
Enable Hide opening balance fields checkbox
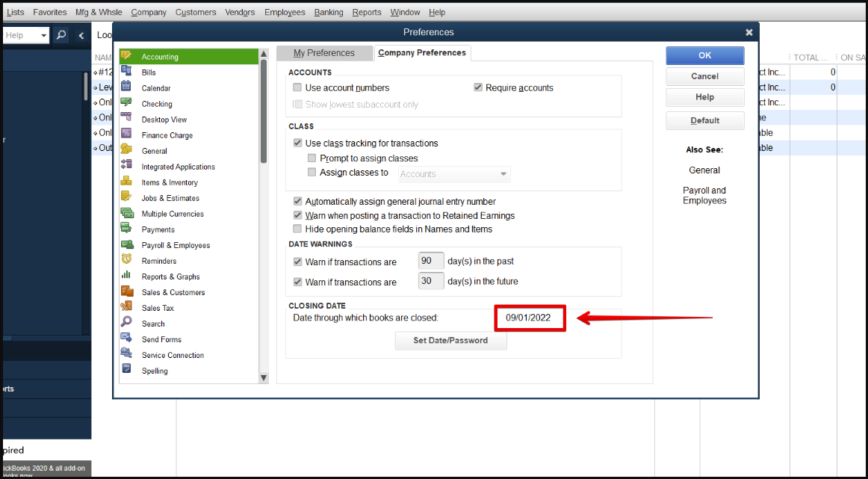[297, 229]
